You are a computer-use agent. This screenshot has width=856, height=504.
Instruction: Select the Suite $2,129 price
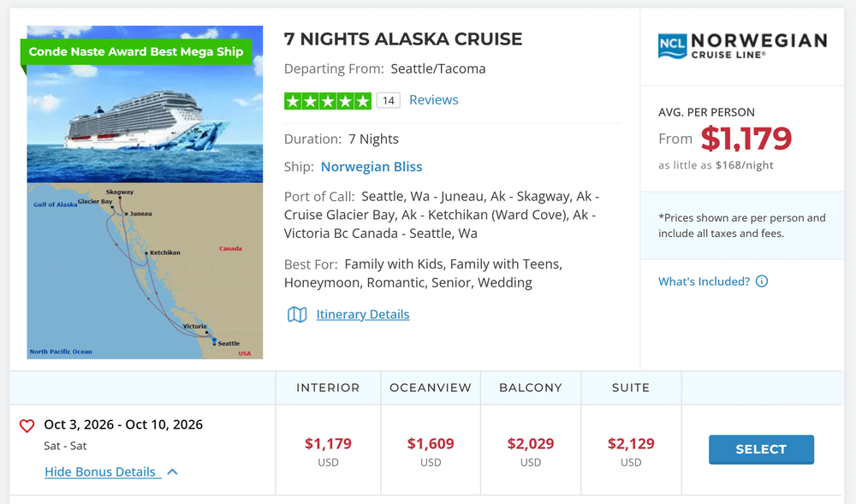pyautogui.click(x=631, y=444)
